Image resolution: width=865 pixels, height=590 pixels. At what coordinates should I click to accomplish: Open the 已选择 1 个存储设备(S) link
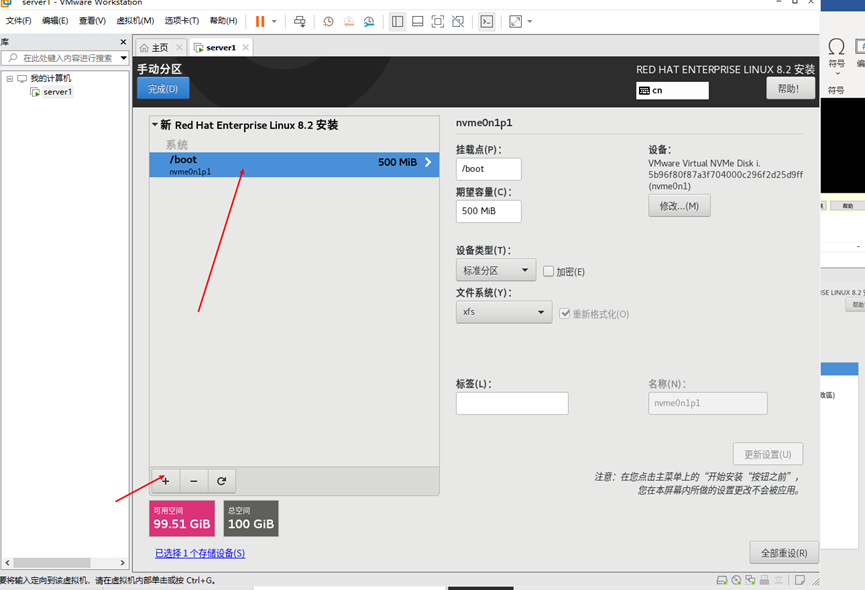(200, 553)
